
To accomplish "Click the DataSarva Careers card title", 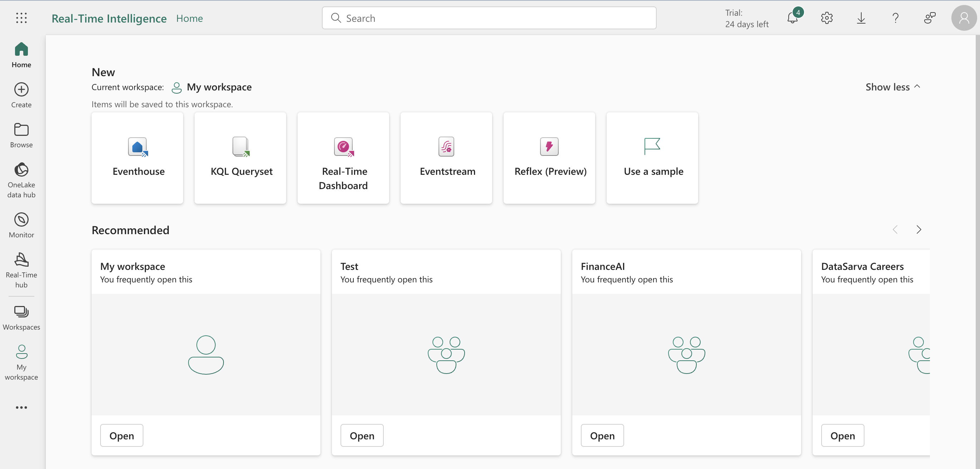I will [862, 266].
